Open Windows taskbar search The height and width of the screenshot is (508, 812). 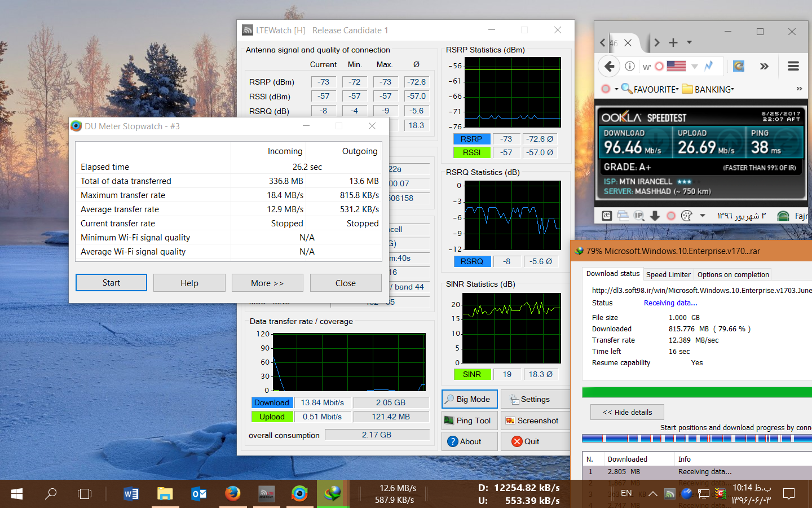point(51,494)
